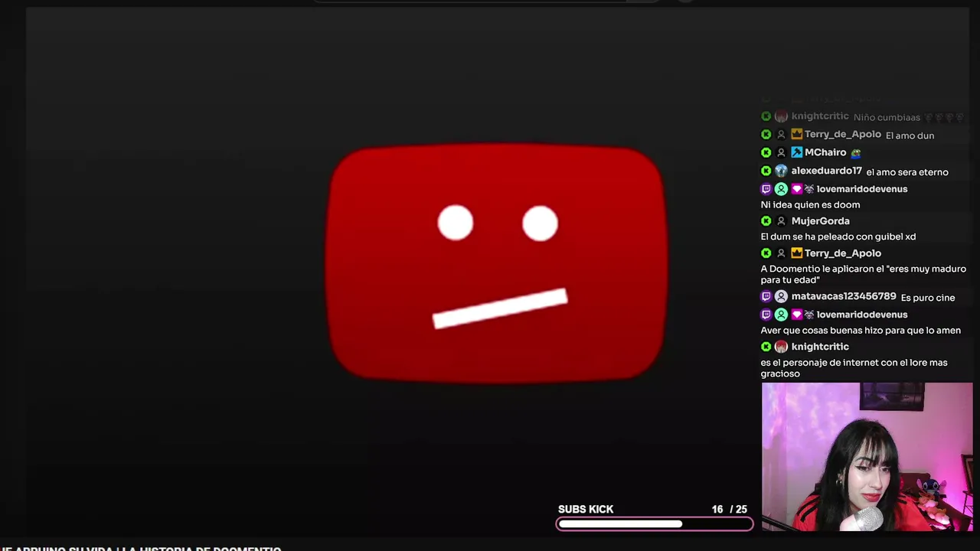Click raccoon badge above "Aver que cosas"

[808, 315]
